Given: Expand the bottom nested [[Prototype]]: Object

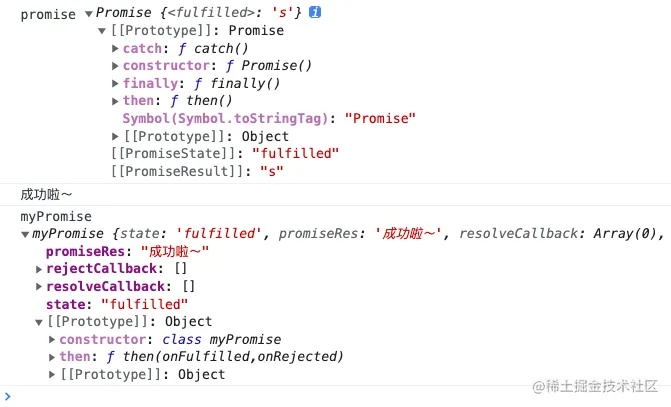Looking at the screenshot, I should pyautogui.click(x=52, y=374).
